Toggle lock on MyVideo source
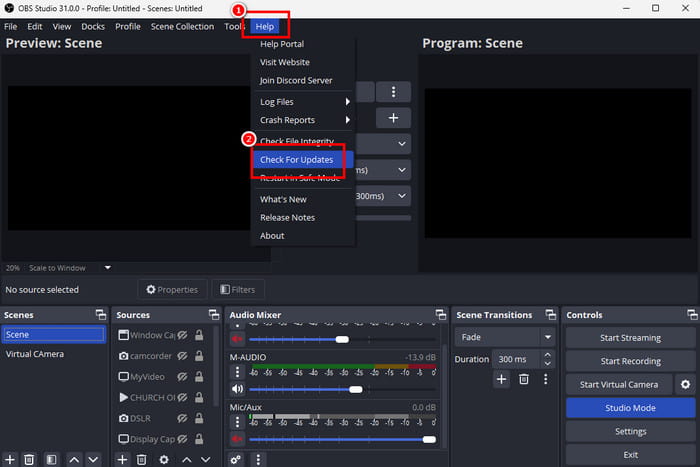This screenshot has width=700, height=467. pos(199,377)
